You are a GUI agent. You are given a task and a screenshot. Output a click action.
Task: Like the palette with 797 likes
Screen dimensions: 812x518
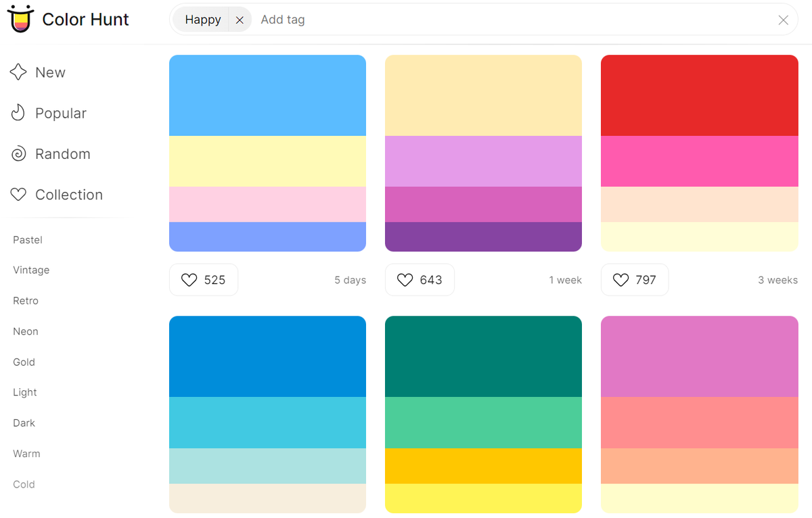(635, 279)
